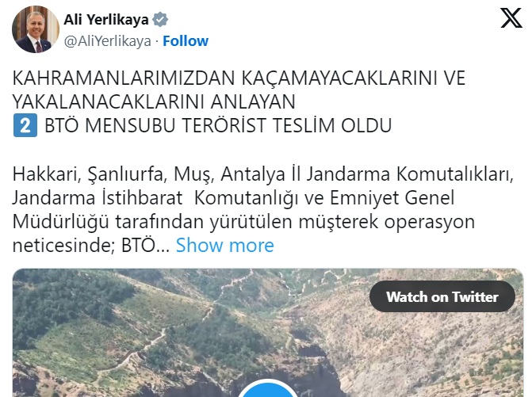The image size is (532, 397).
Task: Click the Jandarma İstihbarat text line
Action: (x=98, y=198)
